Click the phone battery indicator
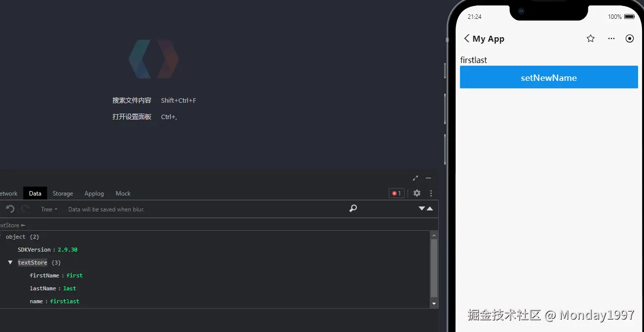644x332 pixels. pos(629,17)
